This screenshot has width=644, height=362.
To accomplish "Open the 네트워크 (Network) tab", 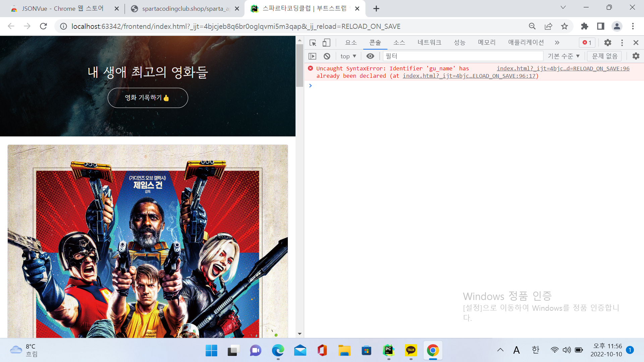I will click(x=429, y=43).
